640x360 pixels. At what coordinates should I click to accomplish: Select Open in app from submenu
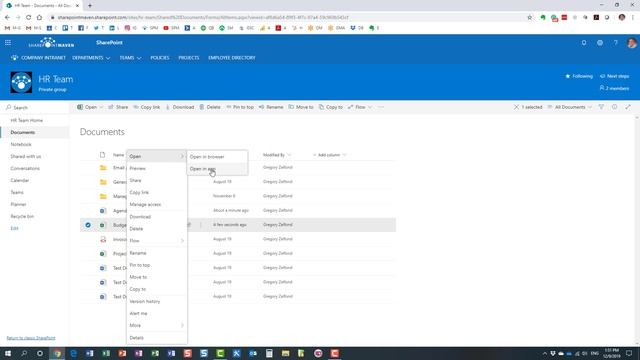click(217, 169)
